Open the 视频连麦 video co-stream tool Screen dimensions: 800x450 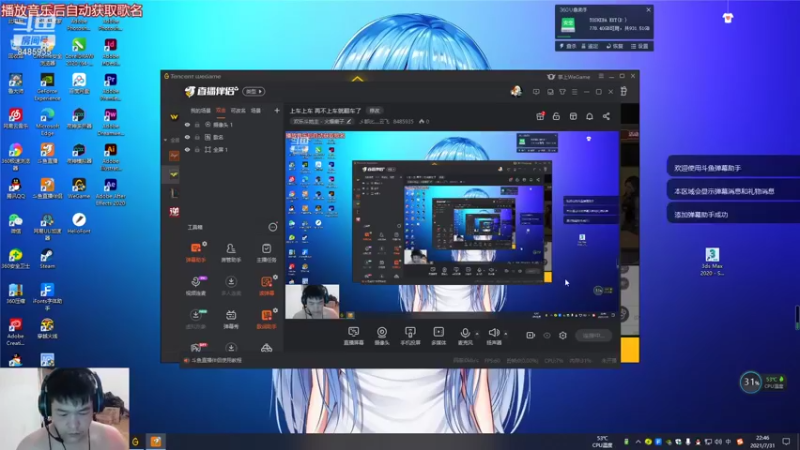(x=195, y=286)
